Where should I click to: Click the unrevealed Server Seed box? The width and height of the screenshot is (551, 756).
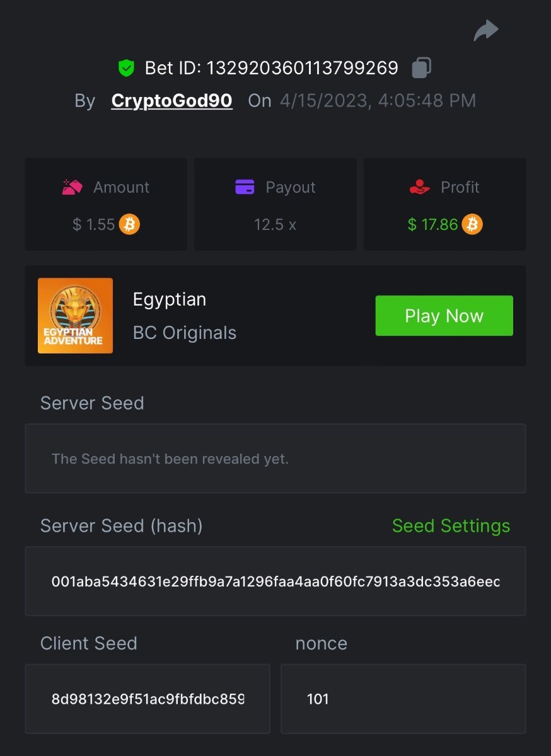275,459
